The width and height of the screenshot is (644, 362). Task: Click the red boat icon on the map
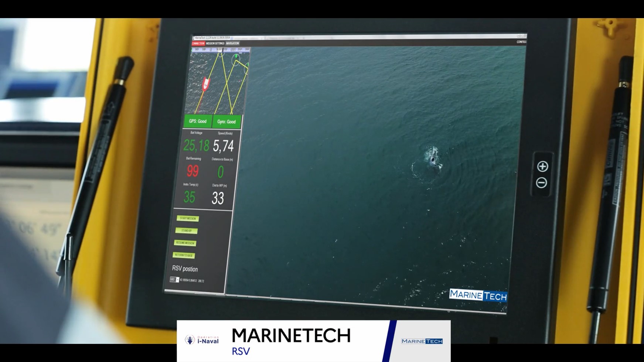click(206, 84)
